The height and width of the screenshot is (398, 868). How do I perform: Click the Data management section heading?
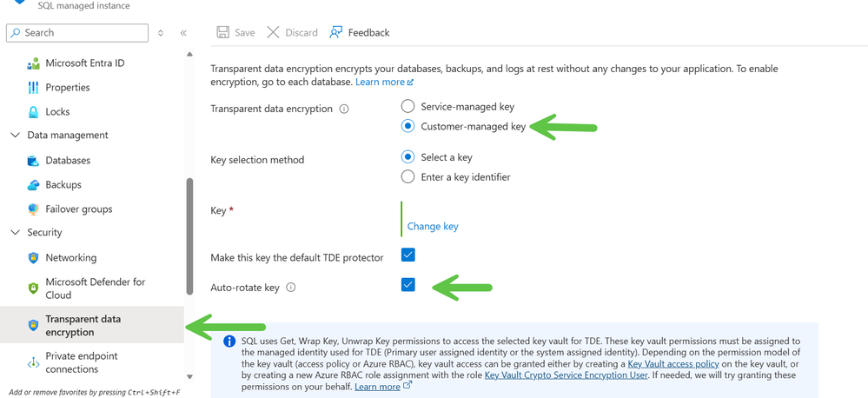coord(68,136)
